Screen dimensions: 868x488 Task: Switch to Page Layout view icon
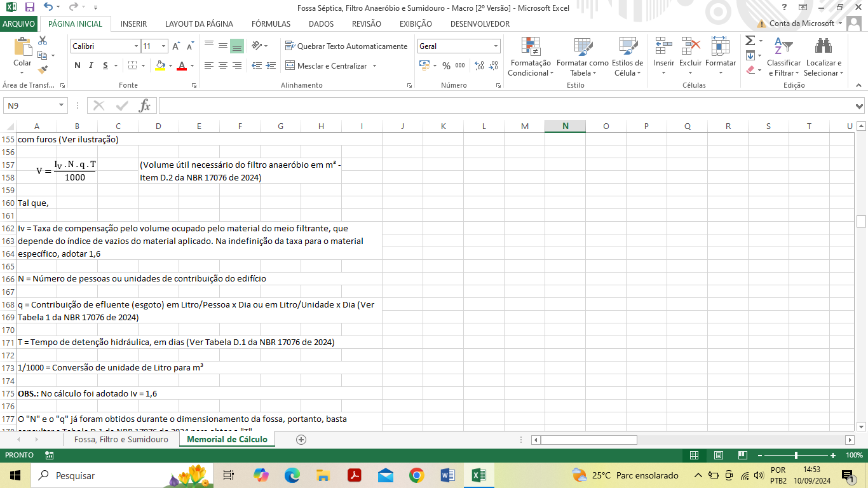(x=718, y=455)
